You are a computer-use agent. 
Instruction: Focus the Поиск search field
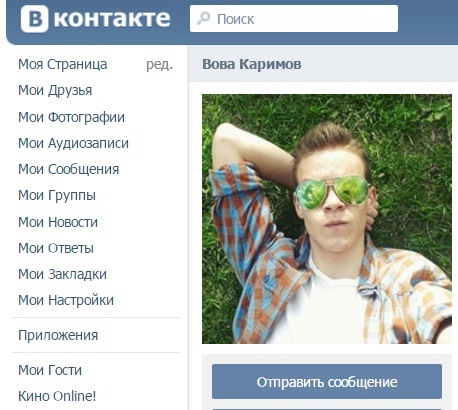click(294, 19)
